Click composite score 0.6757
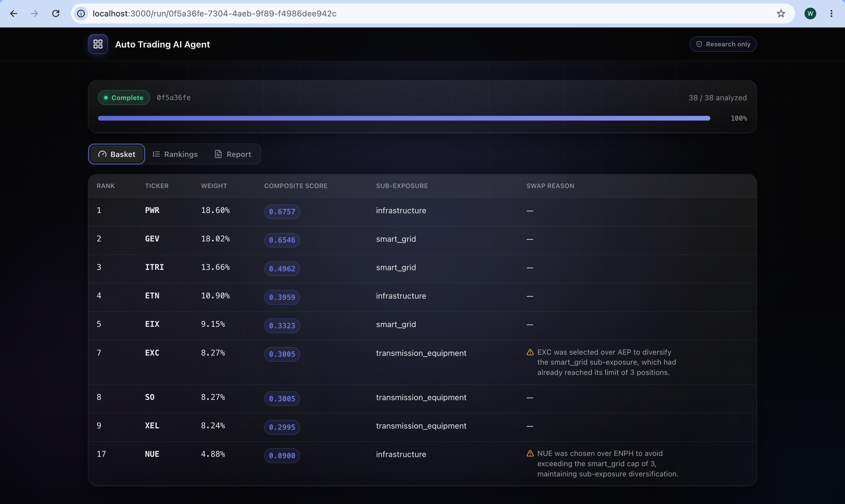845x504 pixels. pos(282,212)
